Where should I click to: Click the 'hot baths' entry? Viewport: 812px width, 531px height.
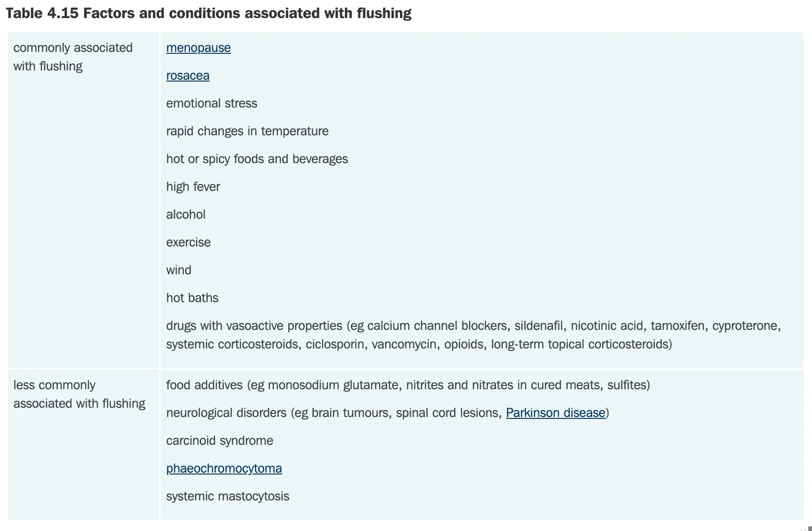[x=192, y=298]
